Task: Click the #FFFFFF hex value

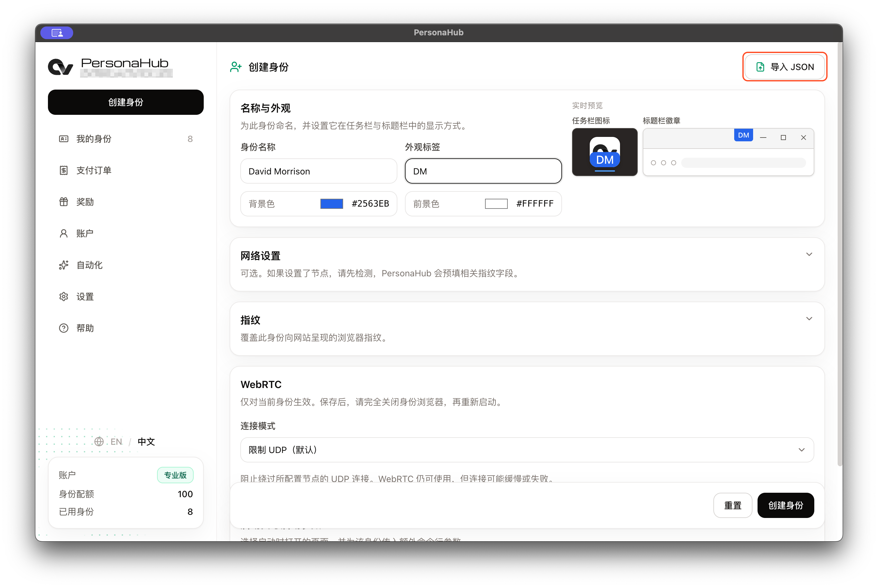Action: 535,204
